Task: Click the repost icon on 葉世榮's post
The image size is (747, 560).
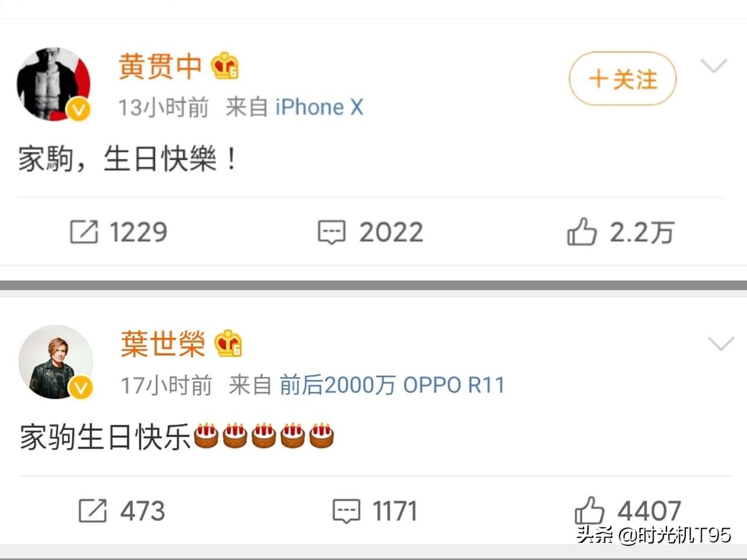Action: 92,511
